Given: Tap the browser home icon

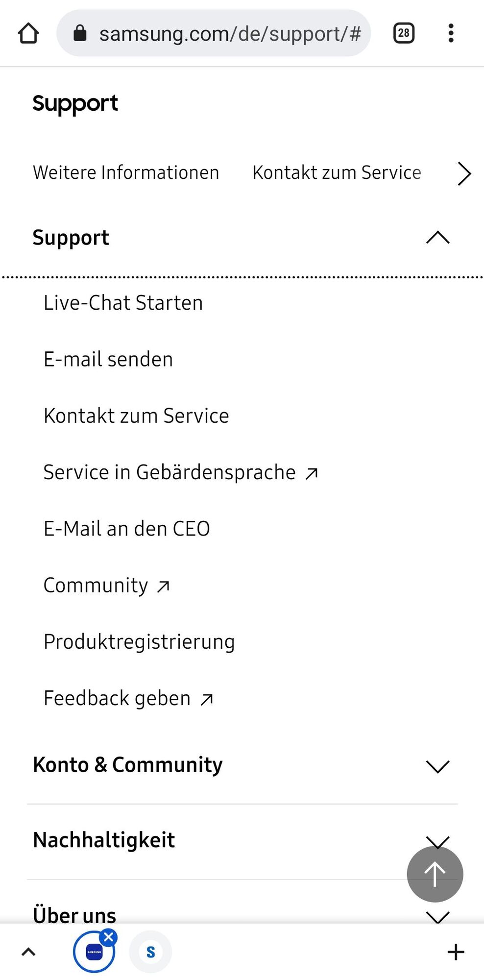Looking at the screenshot, I should tap(28, 34).
